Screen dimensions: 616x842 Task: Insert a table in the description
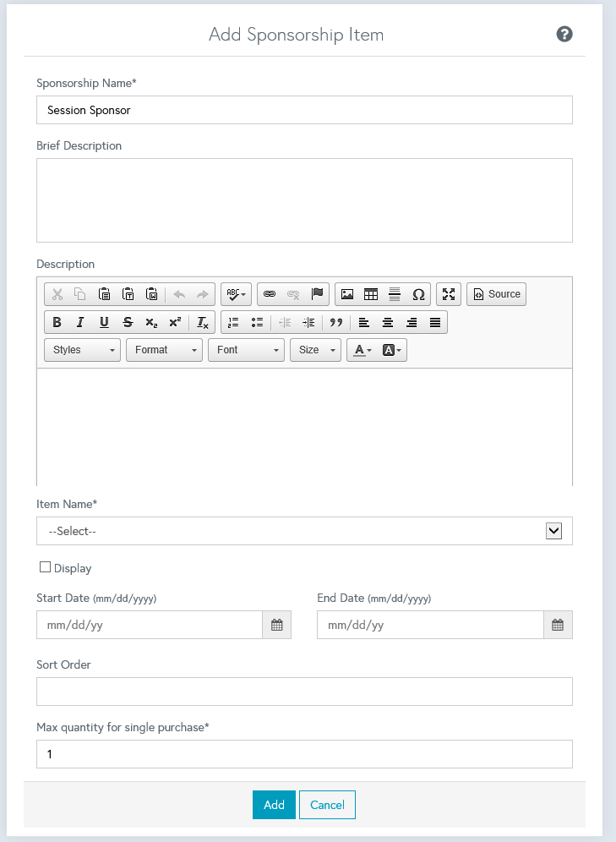(x=370, y=294)
